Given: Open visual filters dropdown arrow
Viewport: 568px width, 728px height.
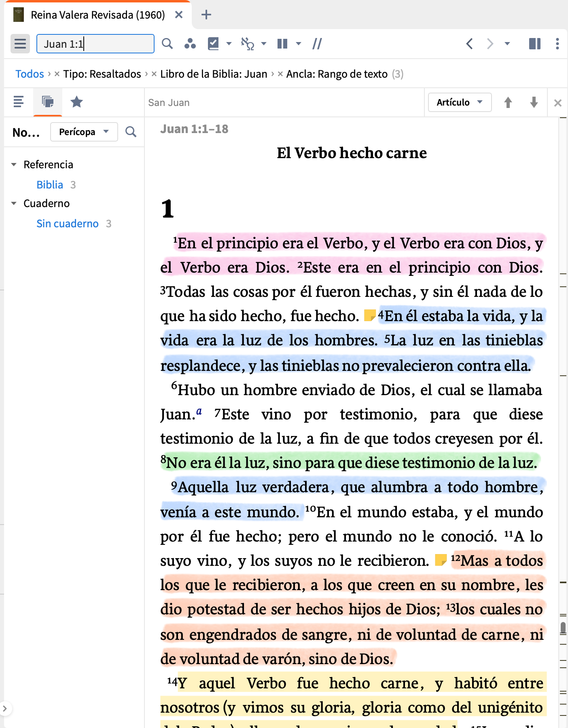Looking at the screenshot, I should coord(229,44).
